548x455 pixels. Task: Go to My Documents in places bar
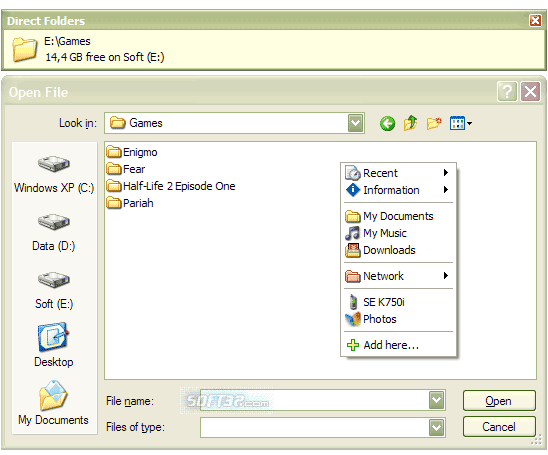coord(53,403)
